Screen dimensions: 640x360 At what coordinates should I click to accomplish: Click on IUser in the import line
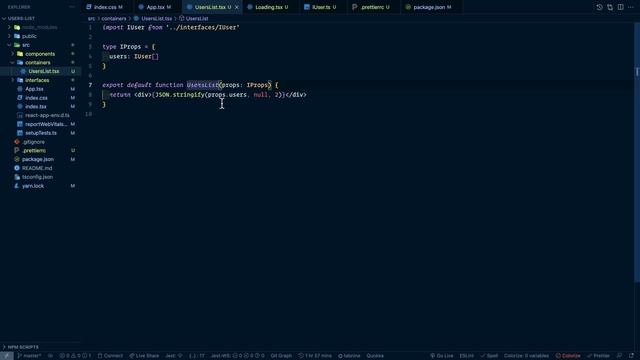(136, 27)
